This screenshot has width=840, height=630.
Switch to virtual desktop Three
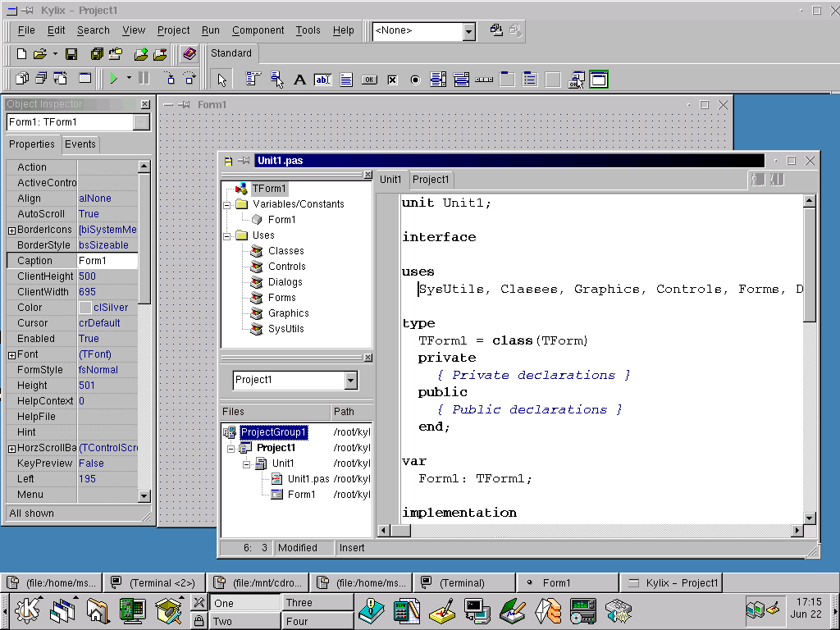point(317,603)
